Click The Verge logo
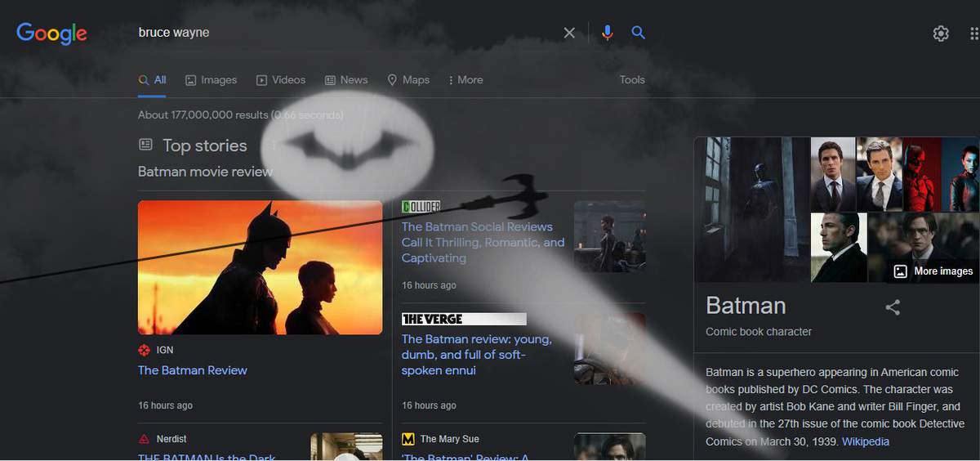This screenshot has height=461, width=980. (464, 319)
